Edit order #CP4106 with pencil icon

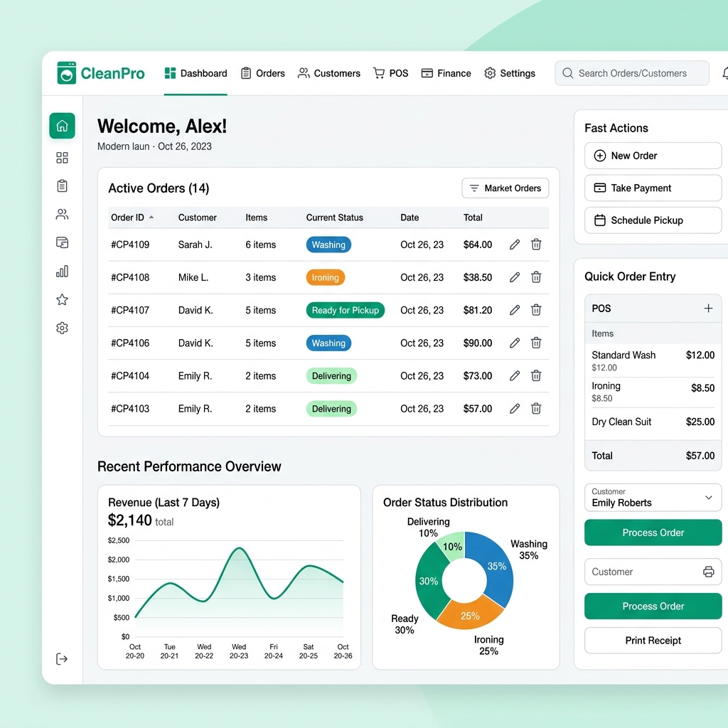click(515, 343)
